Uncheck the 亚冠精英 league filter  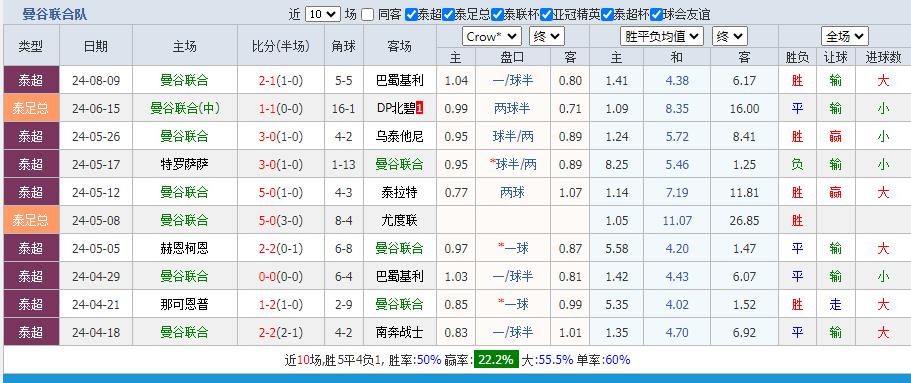coord(545,15)
